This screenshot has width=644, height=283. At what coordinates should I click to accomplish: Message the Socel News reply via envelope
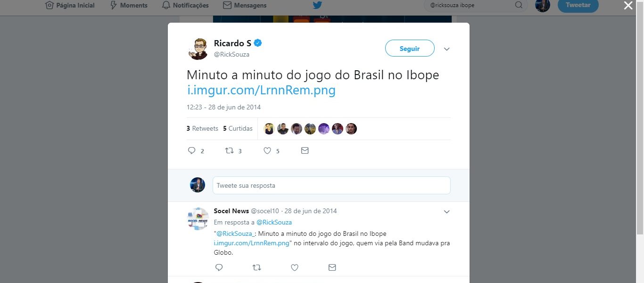(x=332, y=267)
